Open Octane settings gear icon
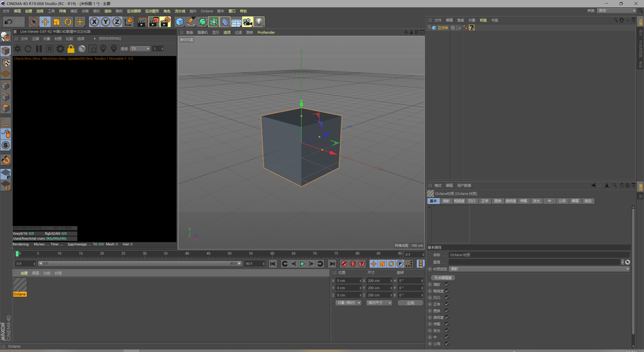The width and height of the screenshot is (644, 352). click(x=60, y=49)
